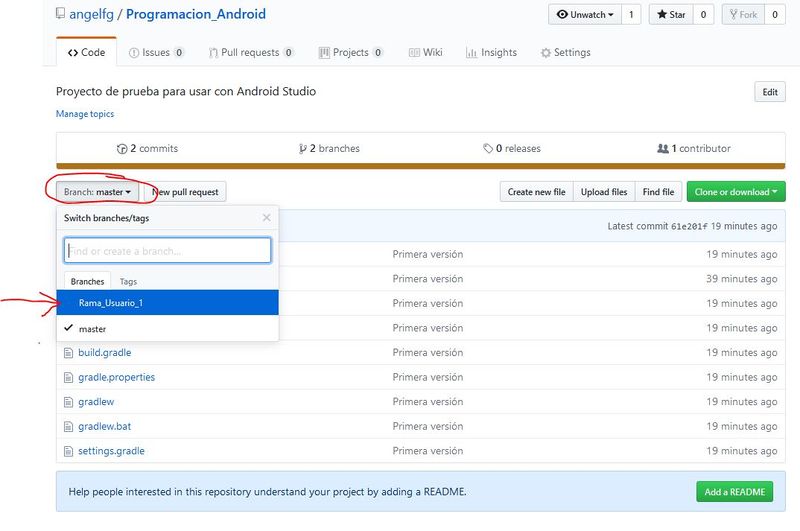Image resolution: width=800 pixels, height=531 pixels.
Task: Switch to the Rama_Usuario_1 branch
Action: pos(167,302)
